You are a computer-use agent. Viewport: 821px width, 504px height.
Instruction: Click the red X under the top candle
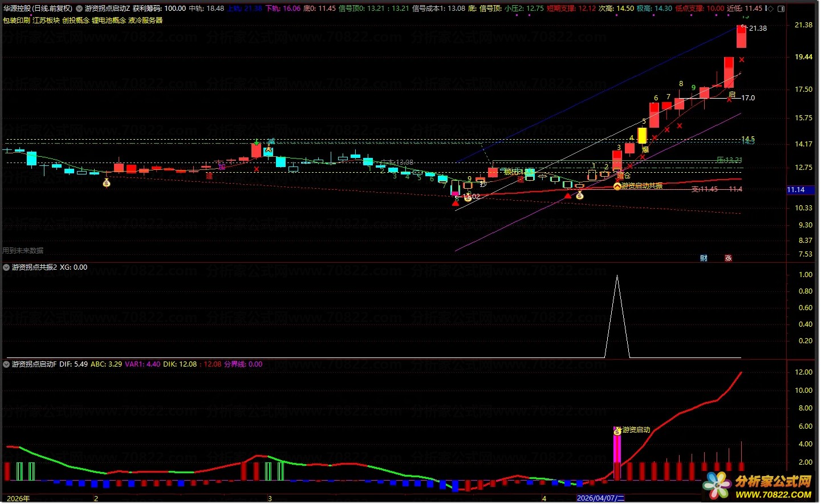pyautogui.click(x=741, y=59)
